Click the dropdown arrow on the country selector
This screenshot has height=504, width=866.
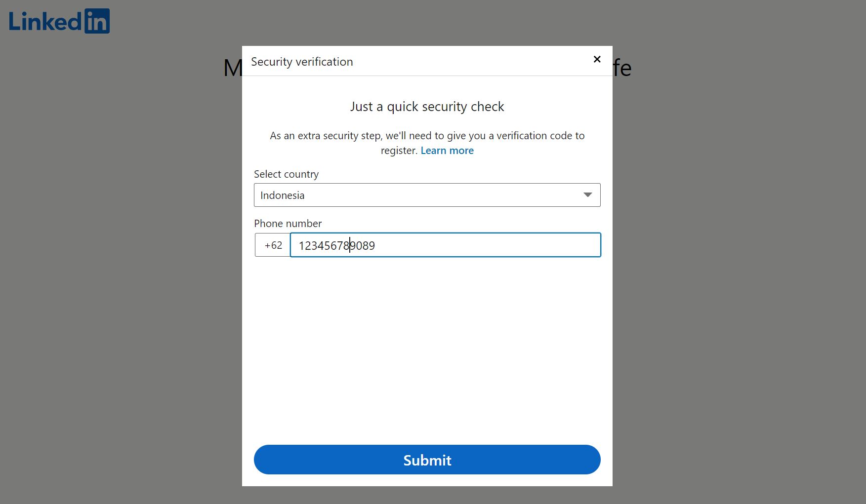coord(587,195)
